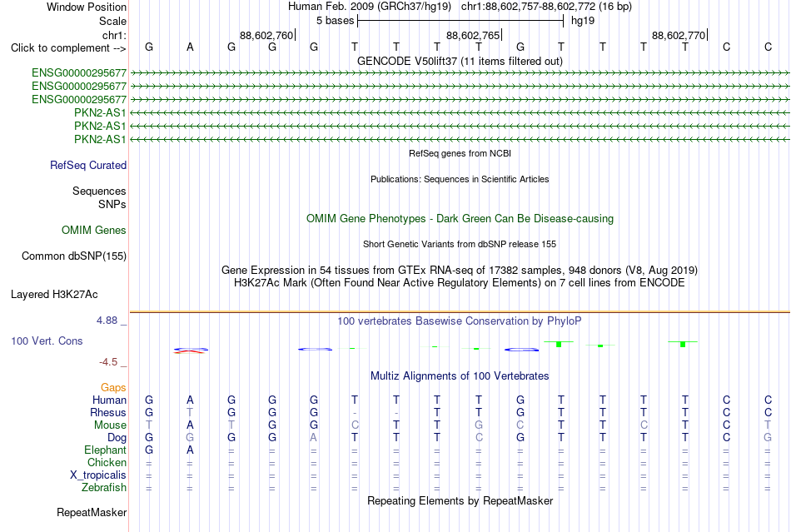Open the OMIM Genes track label
The width and height of the screenshot is (791, 532).
click(94, 230)
